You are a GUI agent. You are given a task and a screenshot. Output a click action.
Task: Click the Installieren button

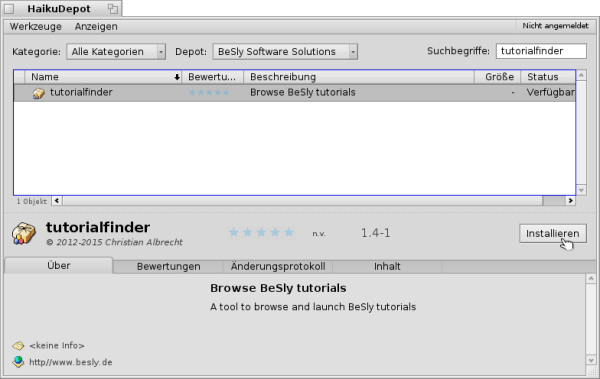pos(553,234)
